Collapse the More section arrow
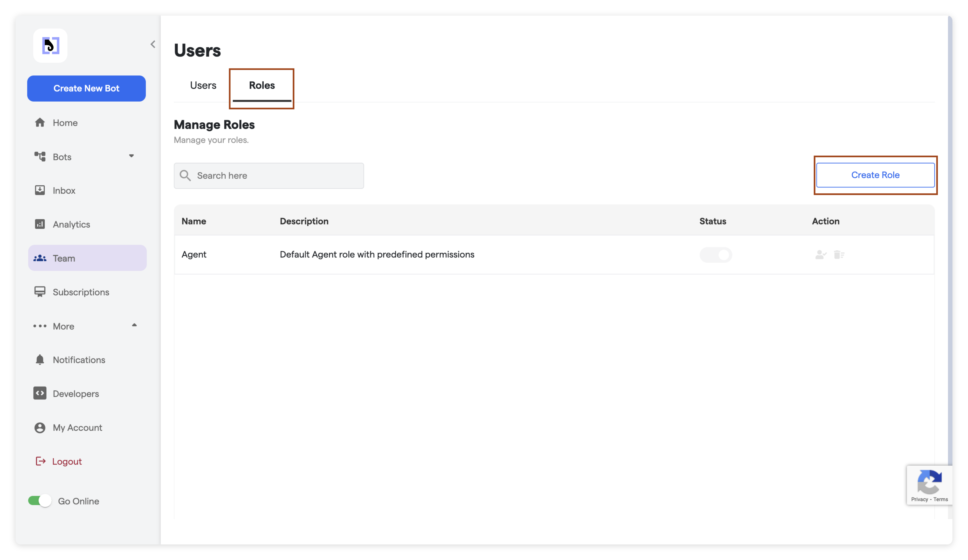The height and width of the screenshot is (560, 968). click(134, 325)
